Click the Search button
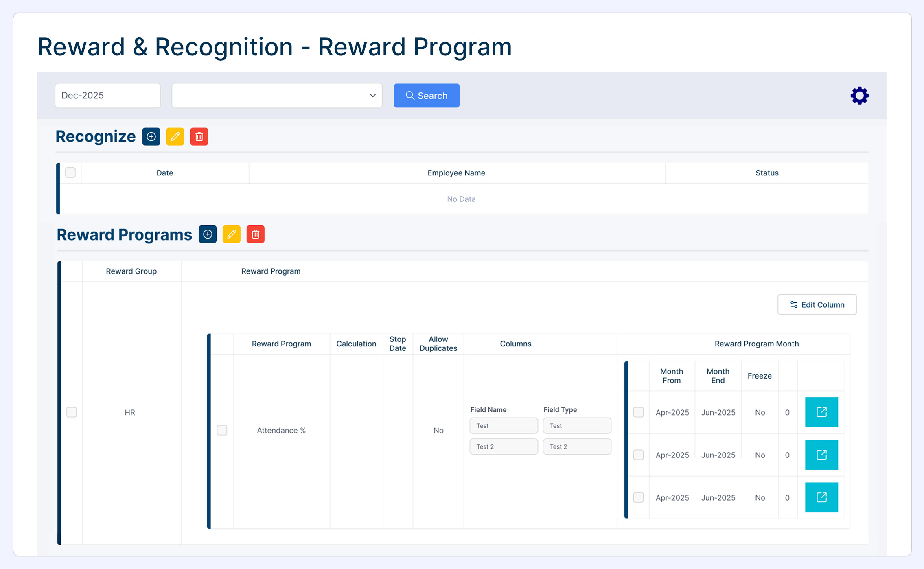This screenshot has height=569, width=924. pyautogui.click(x=426, y=96)
